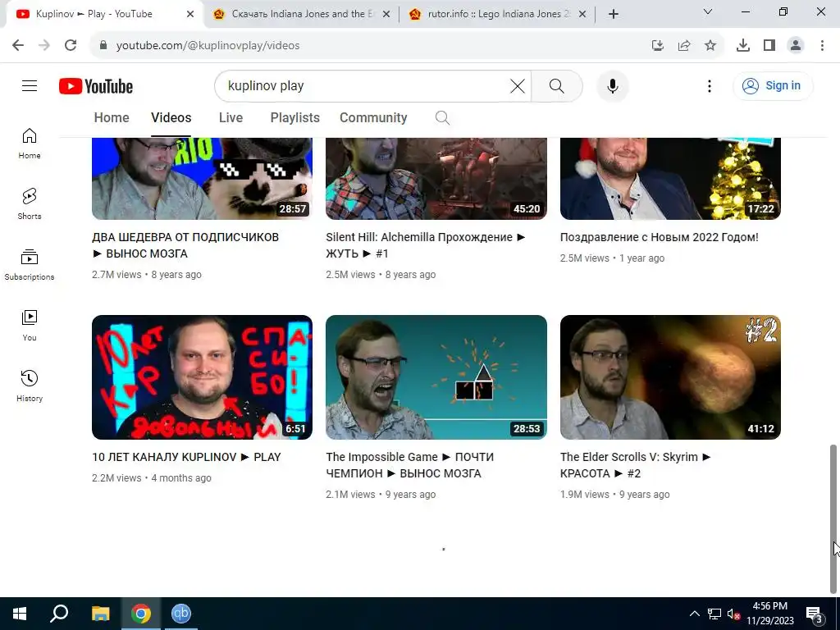Open Windows taskbar search

point(59,614)
